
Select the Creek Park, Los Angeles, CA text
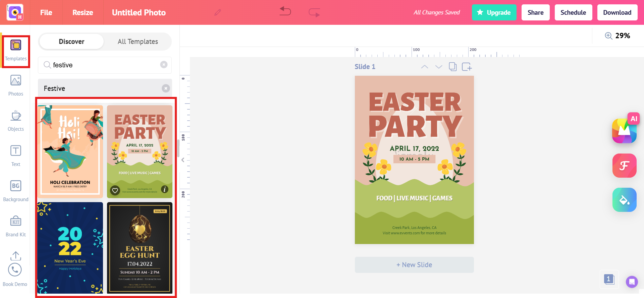(x=414, y=228)
